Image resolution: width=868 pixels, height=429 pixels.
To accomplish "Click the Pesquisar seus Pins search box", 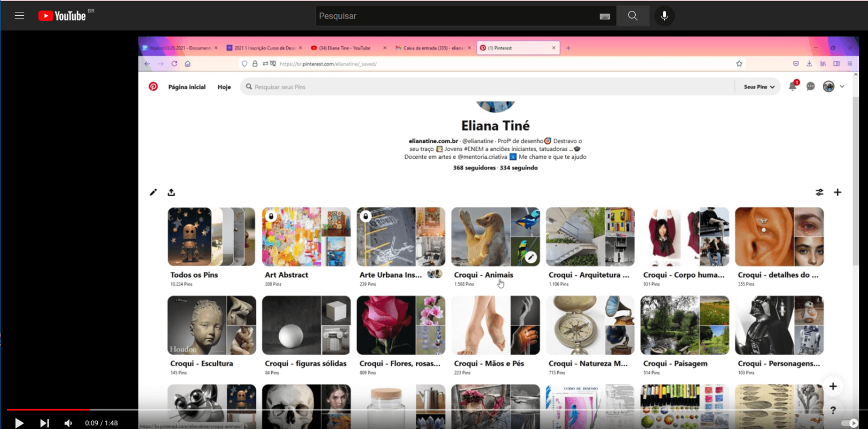I will click(x=487, y=87).
